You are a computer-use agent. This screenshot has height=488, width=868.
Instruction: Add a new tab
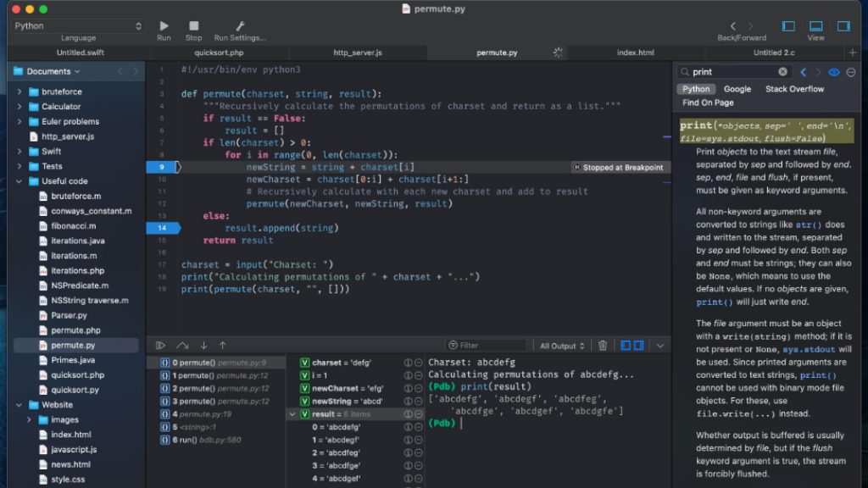pyautogui.click(x=853, y=53)
